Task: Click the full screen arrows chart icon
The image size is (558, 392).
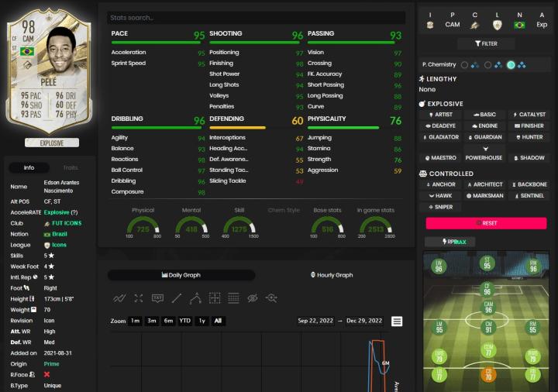Action: (x=138, y=298)
